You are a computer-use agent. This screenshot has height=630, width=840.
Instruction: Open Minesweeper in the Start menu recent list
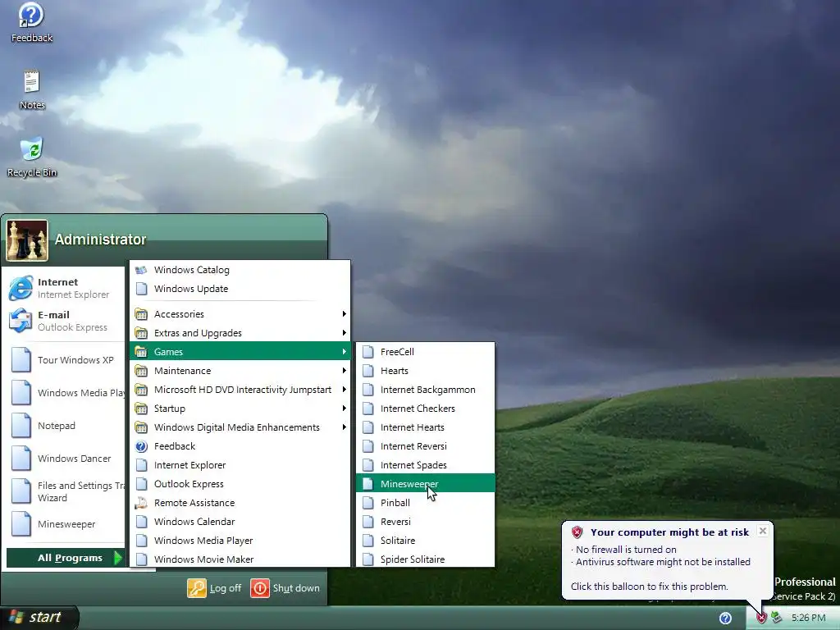tap(63, 524)
